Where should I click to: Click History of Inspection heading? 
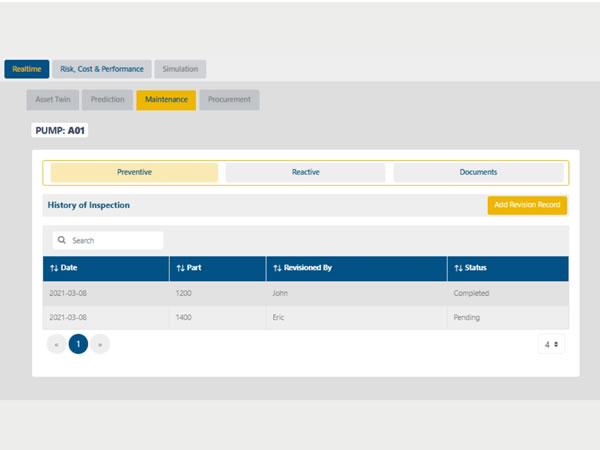coord(89,205)
